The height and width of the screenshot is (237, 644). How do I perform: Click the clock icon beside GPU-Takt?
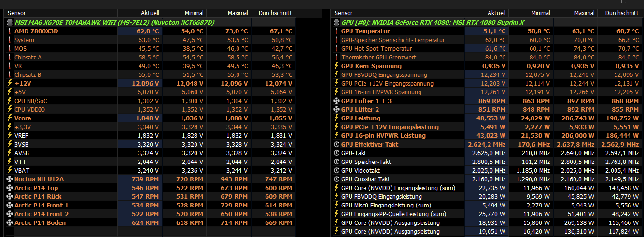click(x=336, y=153)
